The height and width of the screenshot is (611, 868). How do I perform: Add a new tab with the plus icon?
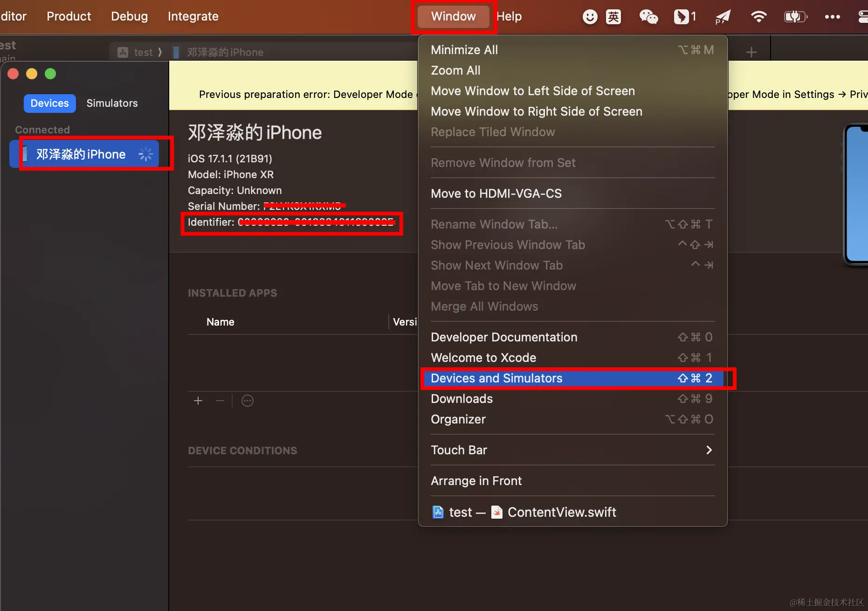[x=751, y=52]
